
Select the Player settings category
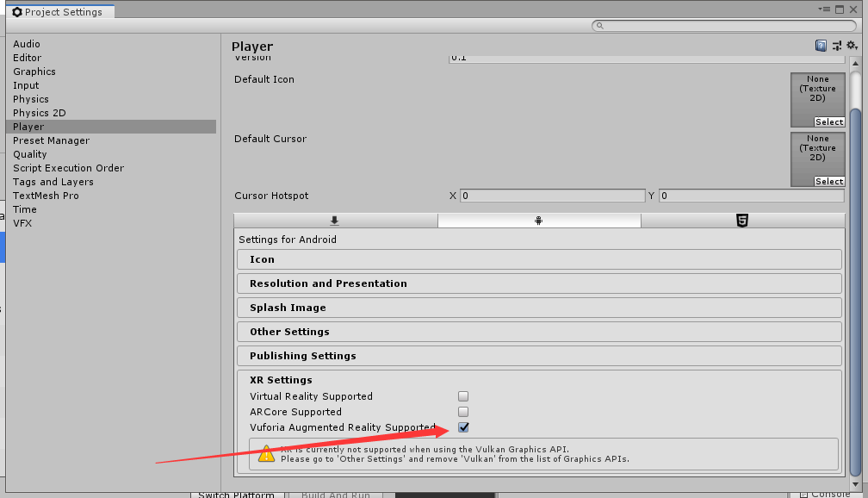click(111, 127)
